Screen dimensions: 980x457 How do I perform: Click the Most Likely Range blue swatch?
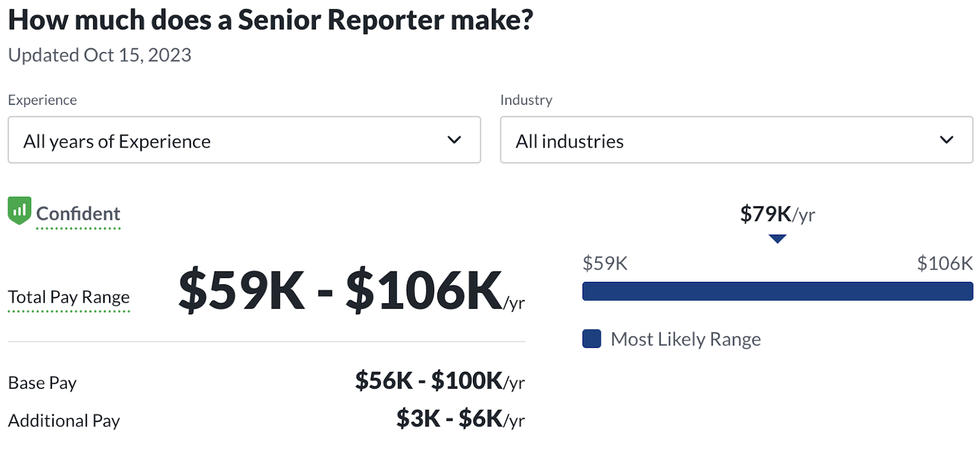[x=592, y=339]
